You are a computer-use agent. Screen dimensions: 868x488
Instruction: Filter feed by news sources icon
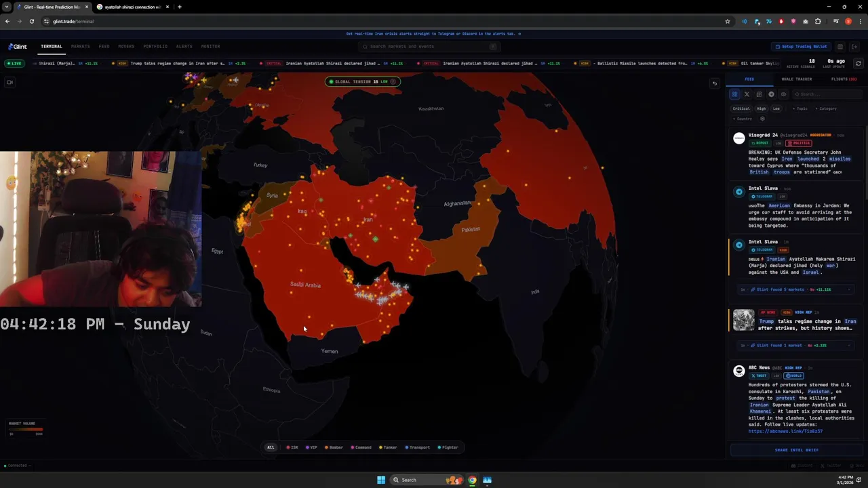(x=759, y=94)
